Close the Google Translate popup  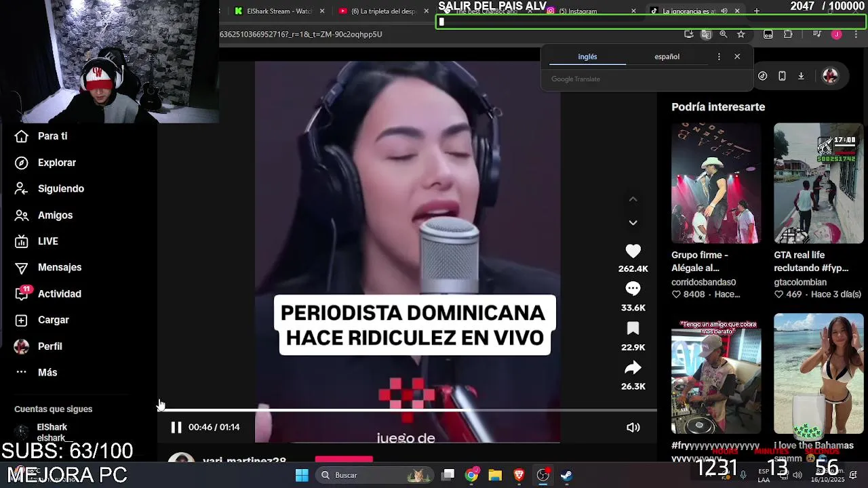737,57
